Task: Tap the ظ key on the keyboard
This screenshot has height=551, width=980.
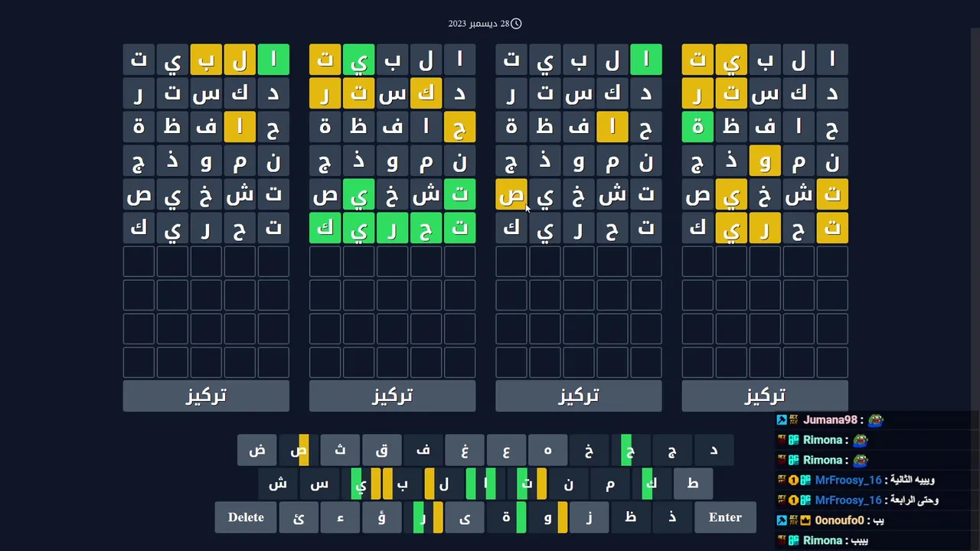Action: (630, 517)
